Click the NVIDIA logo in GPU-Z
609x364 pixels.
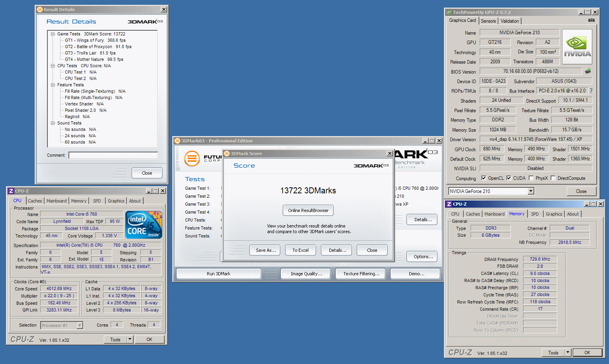577,47
